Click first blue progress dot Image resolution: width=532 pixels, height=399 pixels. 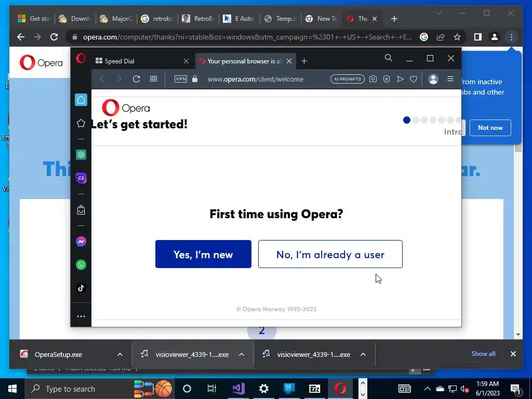tap(406, 120)
